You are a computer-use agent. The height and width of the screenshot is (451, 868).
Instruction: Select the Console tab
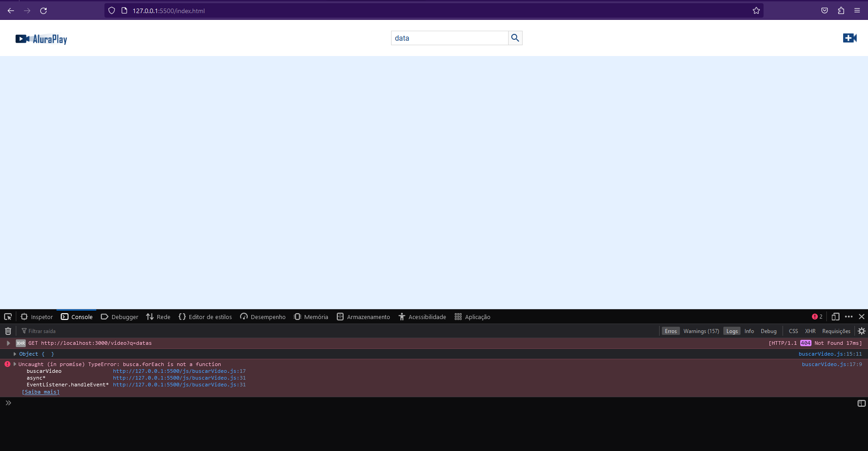[x=77, y=317]
